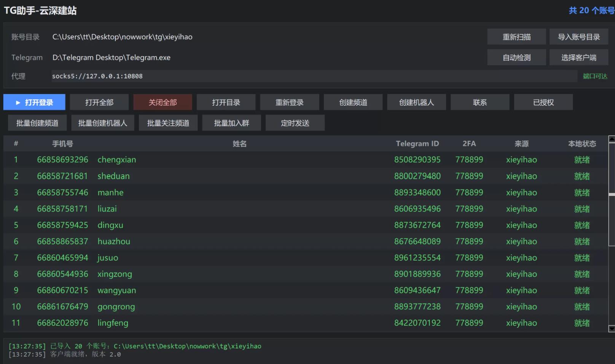Select the 创建频道 button
Screen dimensions: 615x364
point(353,102)
